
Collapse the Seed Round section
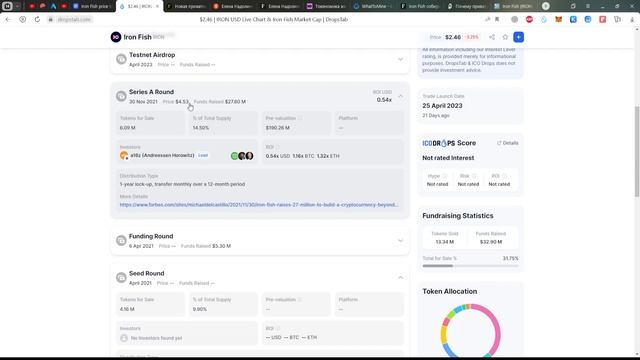click(x=400, y=278)
